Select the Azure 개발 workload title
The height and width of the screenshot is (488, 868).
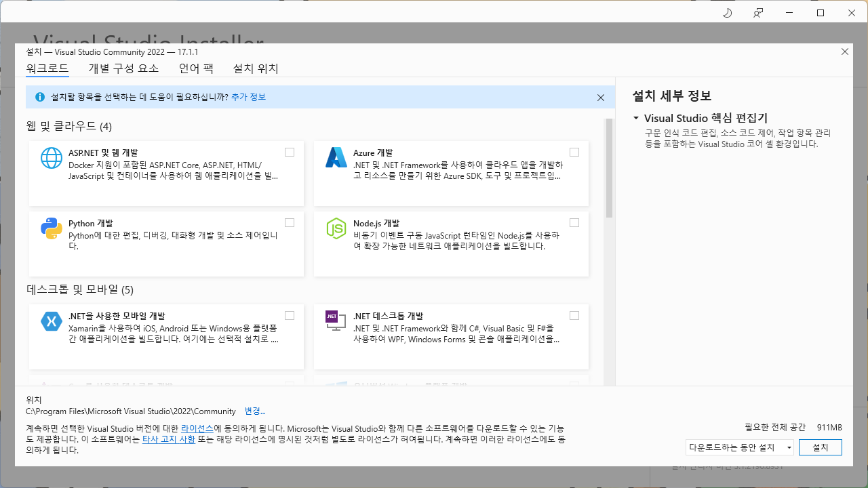(x=373, y=153)
